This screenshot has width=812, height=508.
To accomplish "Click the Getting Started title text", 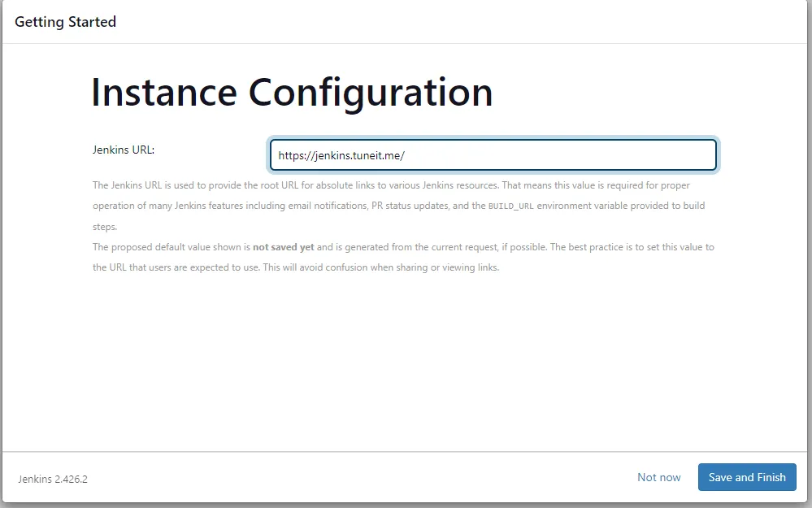I will [65, 22].
